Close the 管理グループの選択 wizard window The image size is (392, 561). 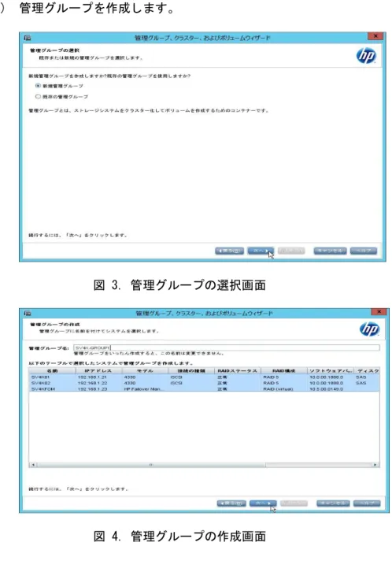[375, 36]
